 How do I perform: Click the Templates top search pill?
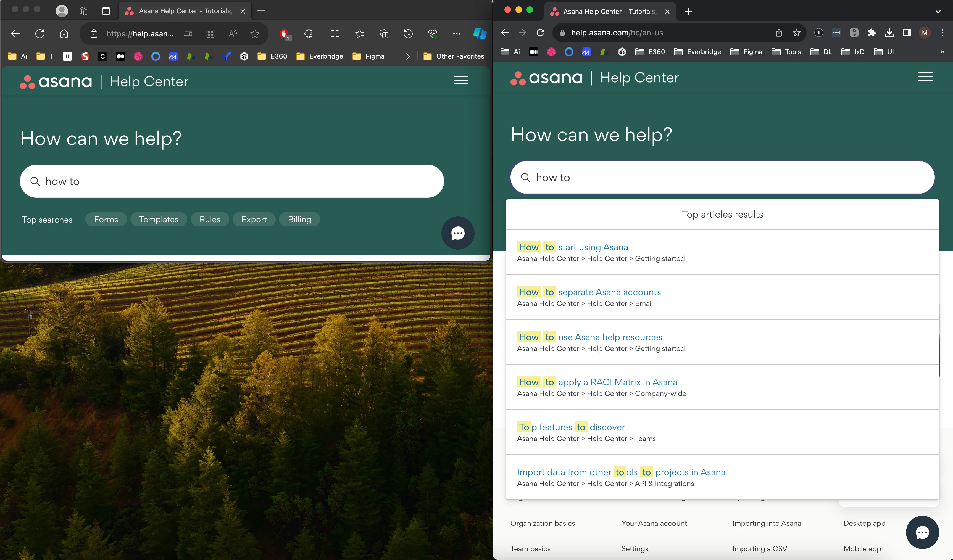click(159, 219)
